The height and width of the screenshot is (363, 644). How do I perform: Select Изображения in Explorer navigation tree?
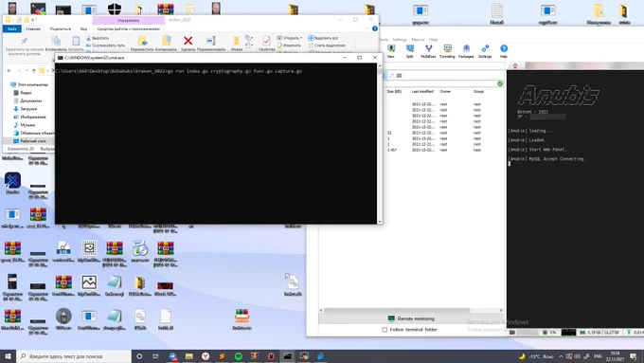[29, 118]
